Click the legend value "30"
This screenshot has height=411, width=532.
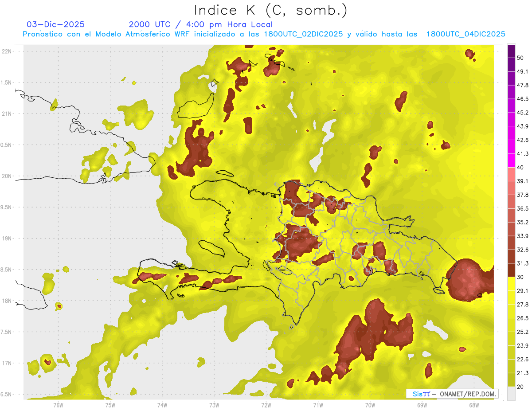pos(520,277)
